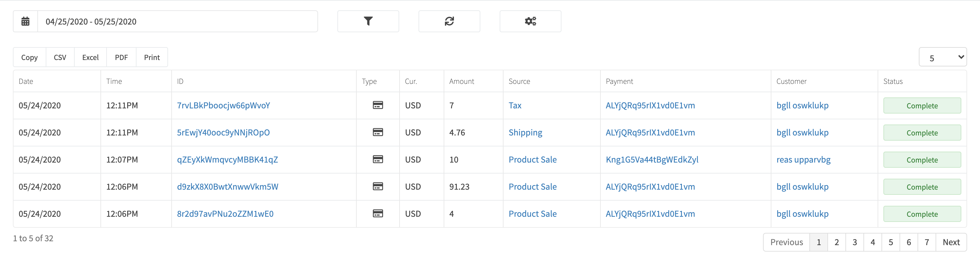Open customer link reas upparvbg
The image size is (980, 269).
(803, 160)
